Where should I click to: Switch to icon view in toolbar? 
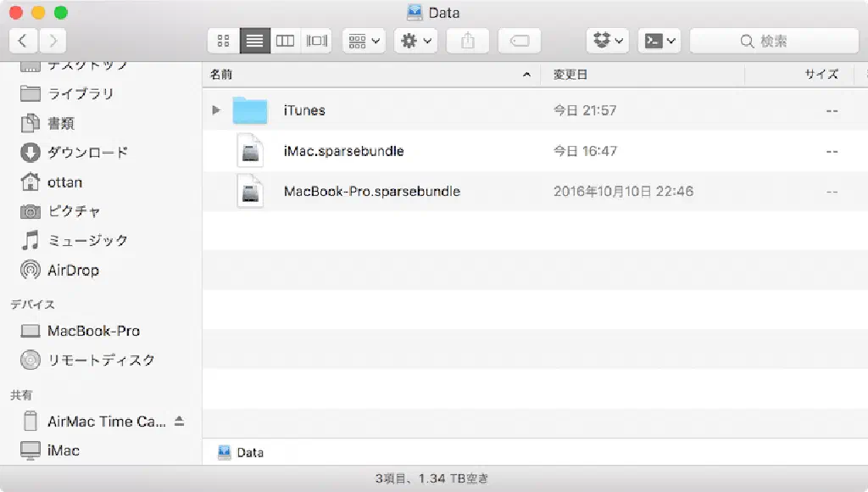pos(224,40)
